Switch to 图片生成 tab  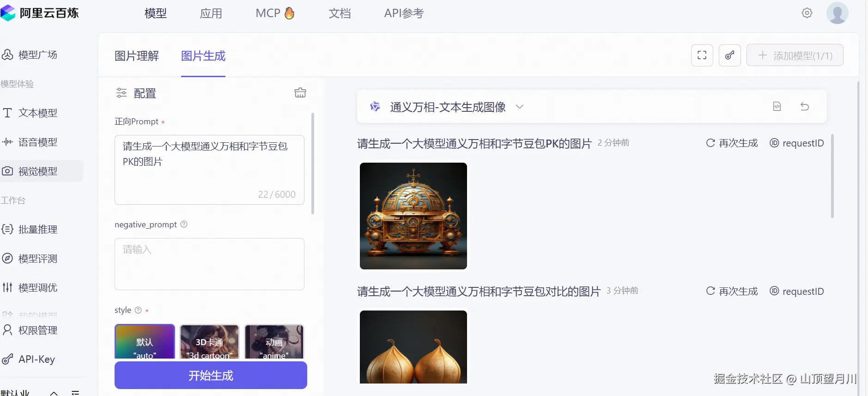203,56
